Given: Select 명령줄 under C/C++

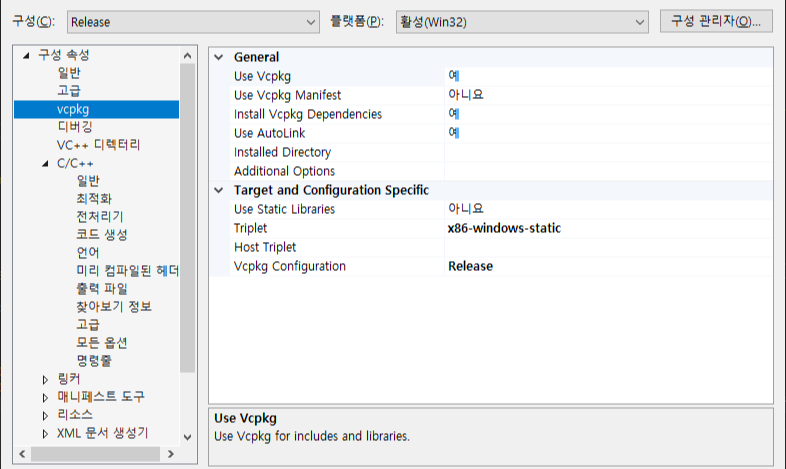Looking at the screenshot, I should click(94, 361).
